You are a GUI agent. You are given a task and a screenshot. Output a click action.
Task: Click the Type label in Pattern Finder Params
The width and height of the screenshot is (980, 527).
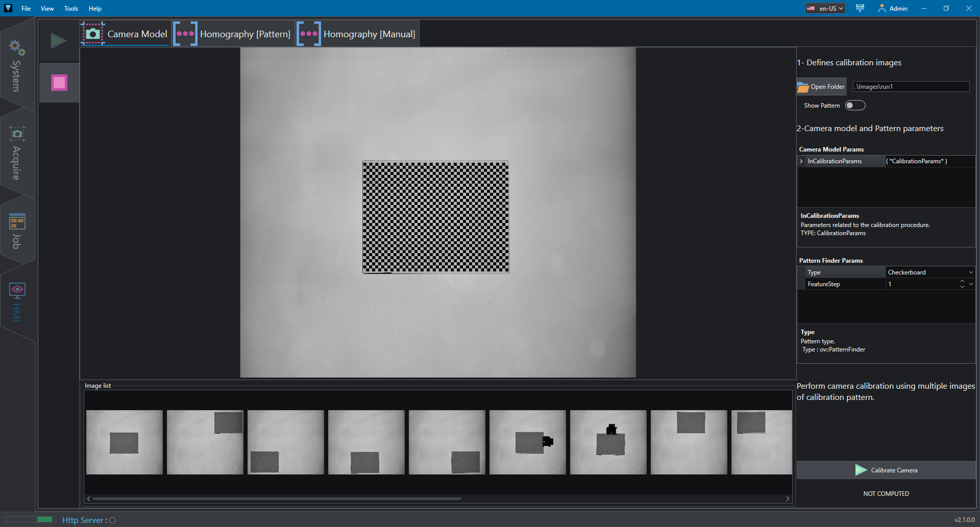814,272
